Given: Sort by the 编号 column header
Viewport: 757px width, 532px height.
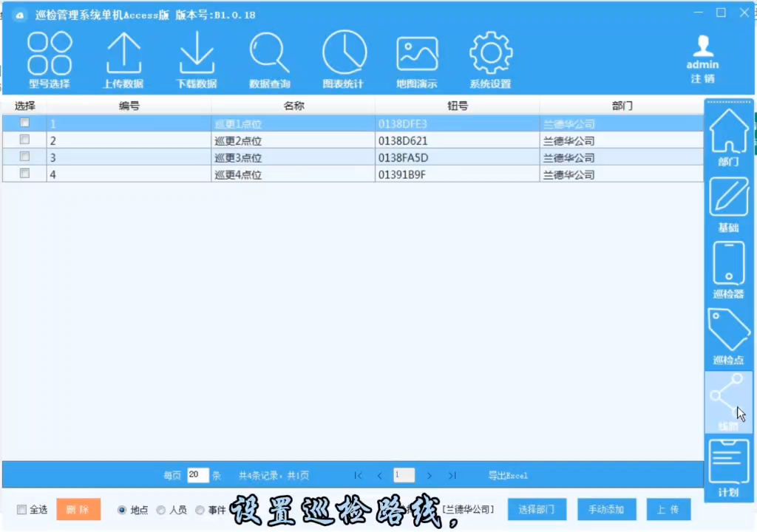Looking at the screenshot, I should click(129, 106).
